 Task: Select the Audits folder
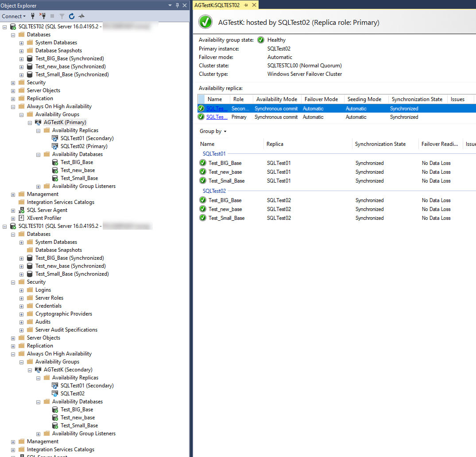tap(43, 322)
